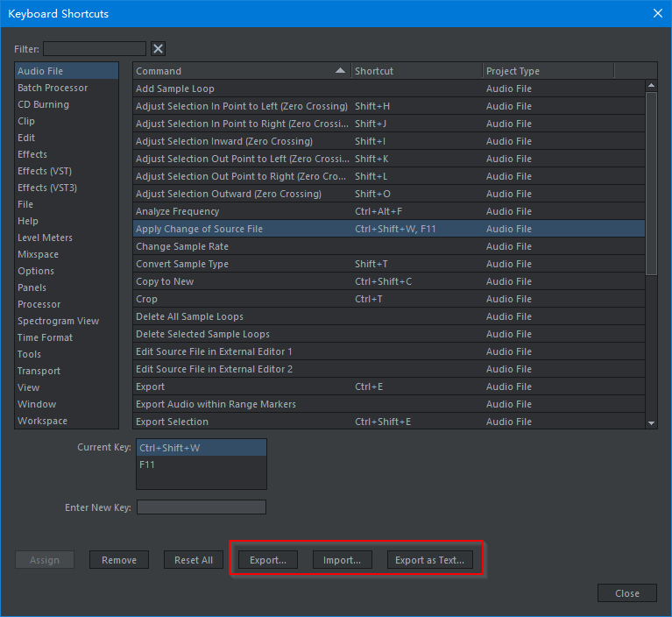Select the Transport category
This screenshot has height=617, width=672.
click(x=38, y=371)
